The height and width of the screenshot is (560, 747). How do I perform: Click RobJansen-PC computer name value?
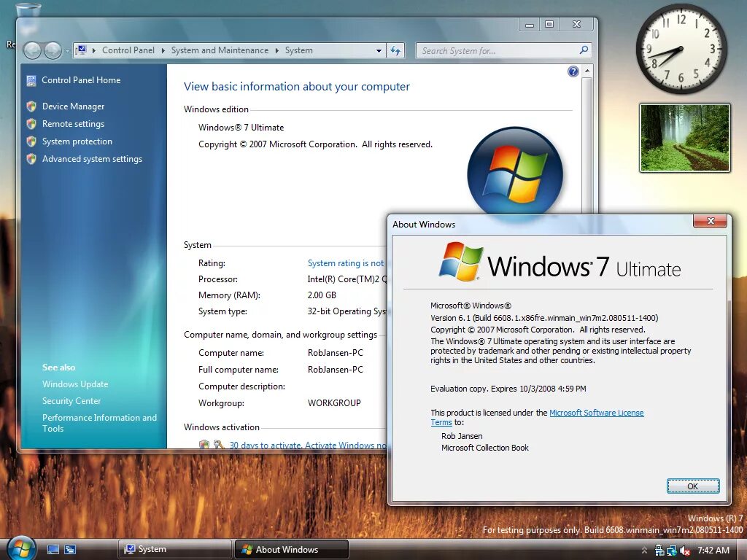pyautogui.click(x=336, y=353)
